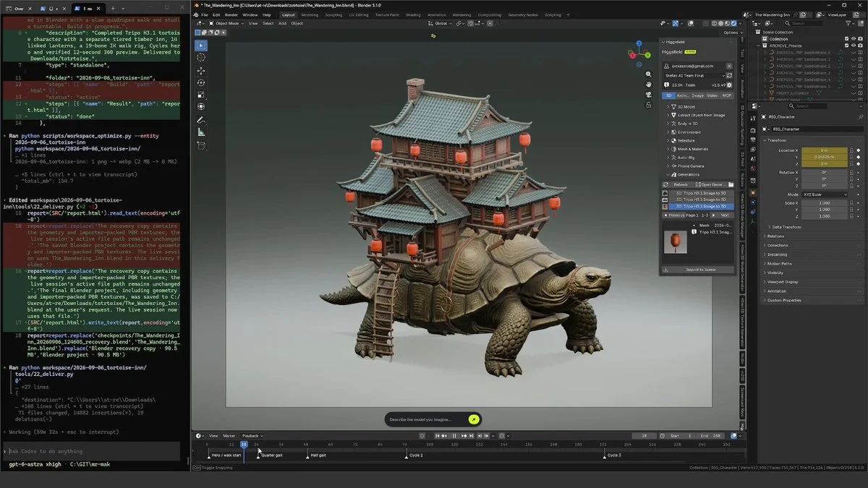Open the viewport Options dropdown
This screenshot has width=868, height=488.
coord(732,33)
